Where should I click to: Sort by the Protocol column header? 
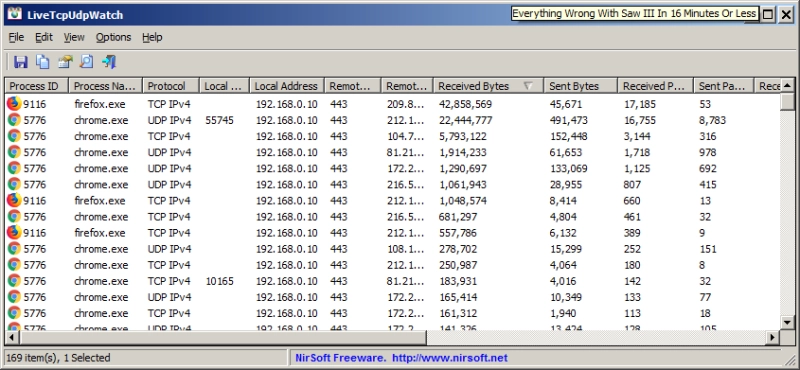171,86
